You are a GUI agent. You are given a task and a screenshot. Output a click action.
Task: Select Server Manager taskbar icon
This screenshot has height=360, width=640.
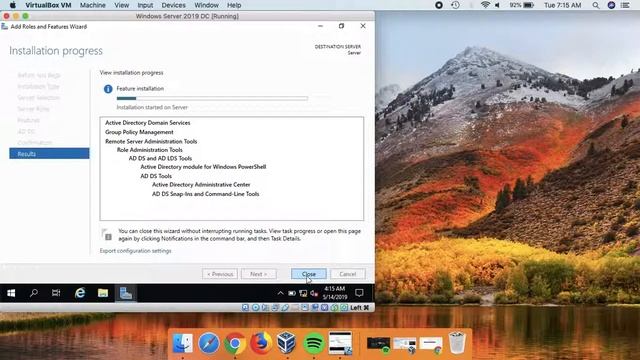point(126,293)
